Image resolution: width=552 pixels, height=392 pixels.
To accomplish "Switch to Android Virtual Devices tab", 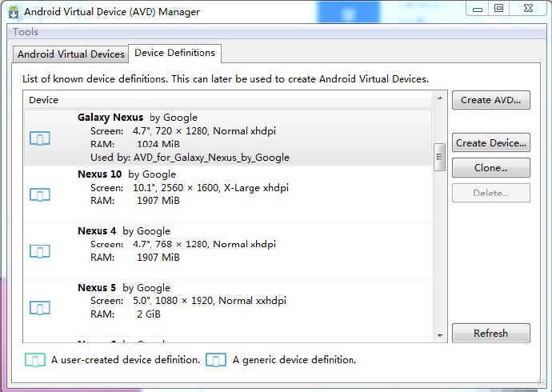I will click(70, 54).
